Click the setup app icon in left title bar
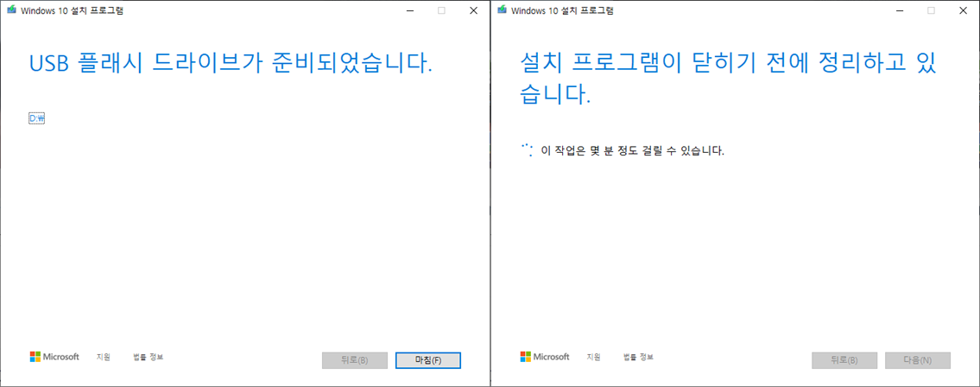 pos(11,10)
